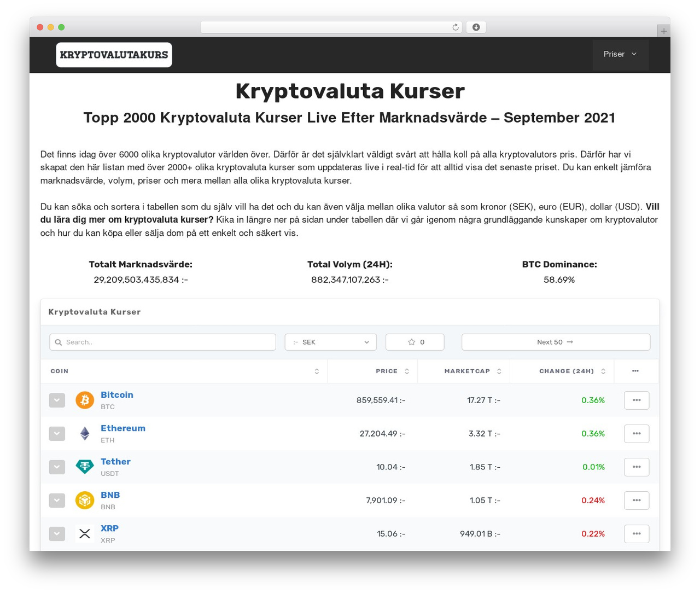Click the browser reload icon
Image resolution: width=700 pixels, height=593 pixels.
[456, 27]
